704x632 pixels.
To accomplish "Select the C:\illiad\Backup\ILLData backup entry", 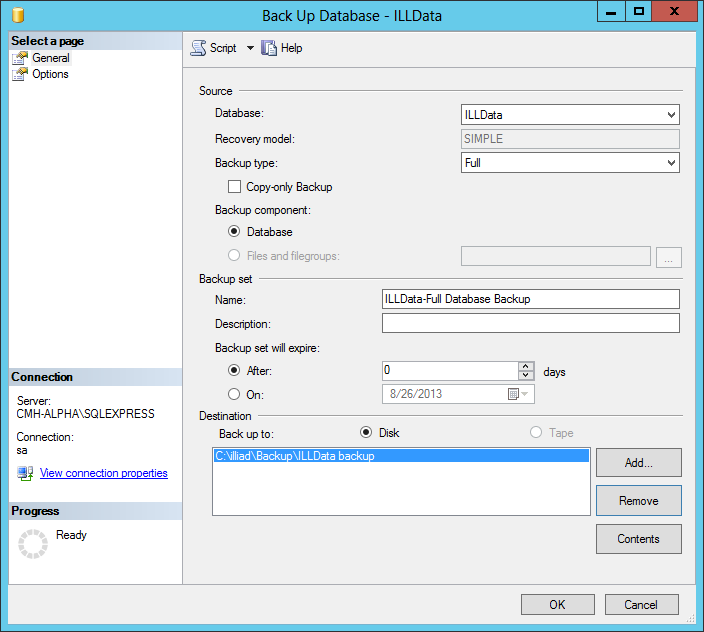I will 400,456.
